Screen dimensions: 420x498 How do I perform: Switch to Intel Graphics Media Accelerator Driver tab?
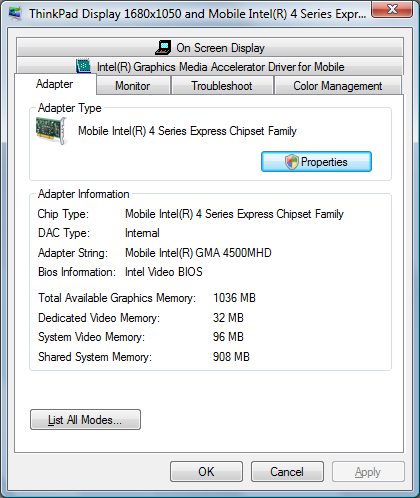pos(210,66)
